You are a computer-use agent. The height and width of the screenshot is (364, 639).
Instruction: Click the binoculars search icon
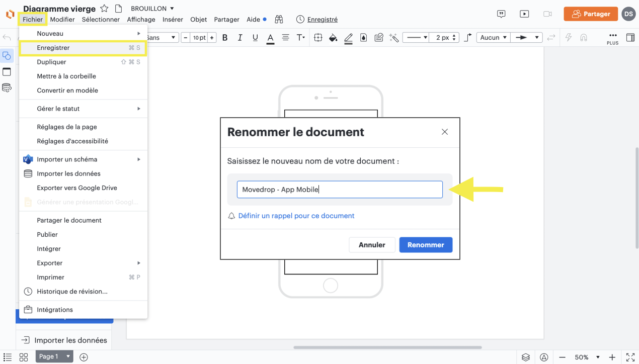point(279,19)
